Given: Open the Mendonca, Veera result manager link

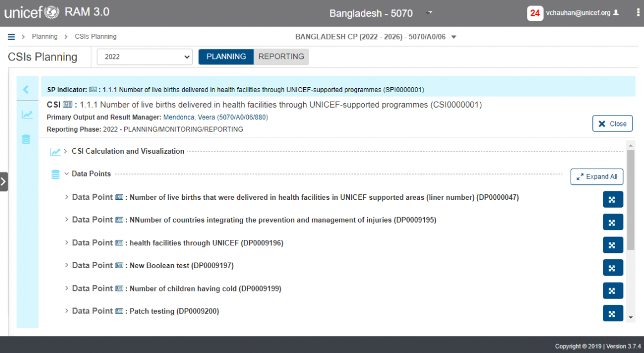Looking at the screenshot, I should [215, 117].
